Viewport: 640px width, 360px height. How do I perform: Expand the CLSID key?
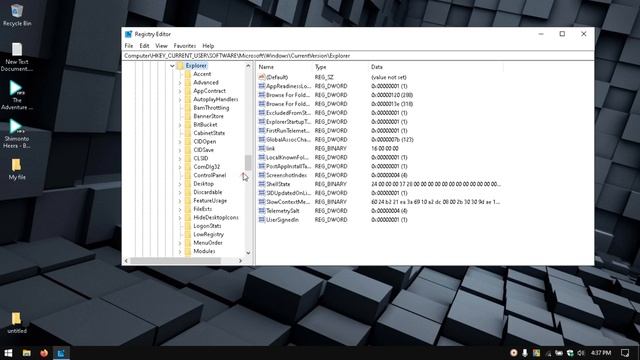(180, 158)
